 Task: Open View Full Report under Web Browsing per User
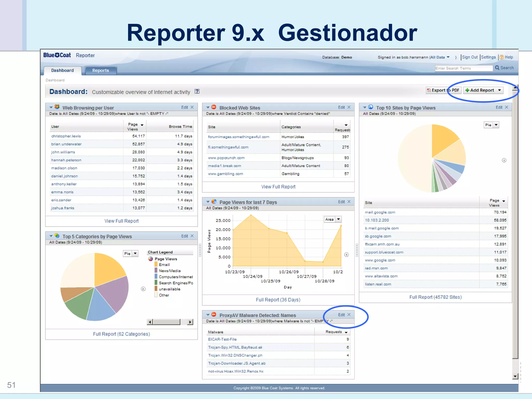pos(121,221)
